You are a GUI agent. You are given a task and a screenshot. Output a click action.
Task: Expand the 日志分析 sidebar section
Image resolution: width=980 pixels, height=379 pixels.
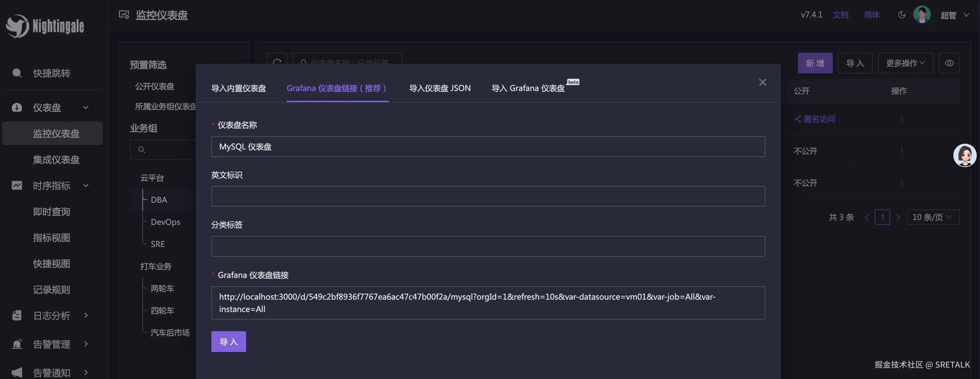coord(86,316)
